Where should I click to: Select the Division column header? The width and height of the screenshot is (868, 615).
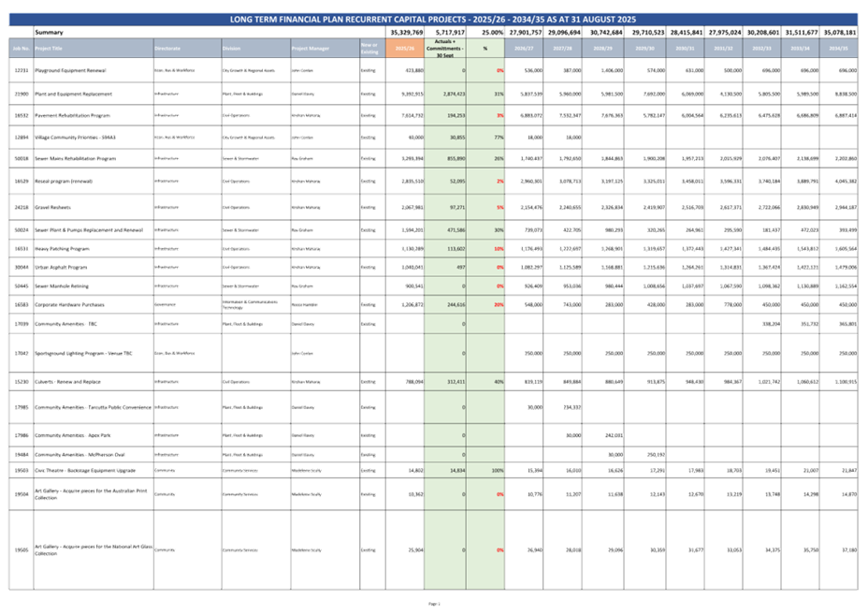click(x=254, y=47)
